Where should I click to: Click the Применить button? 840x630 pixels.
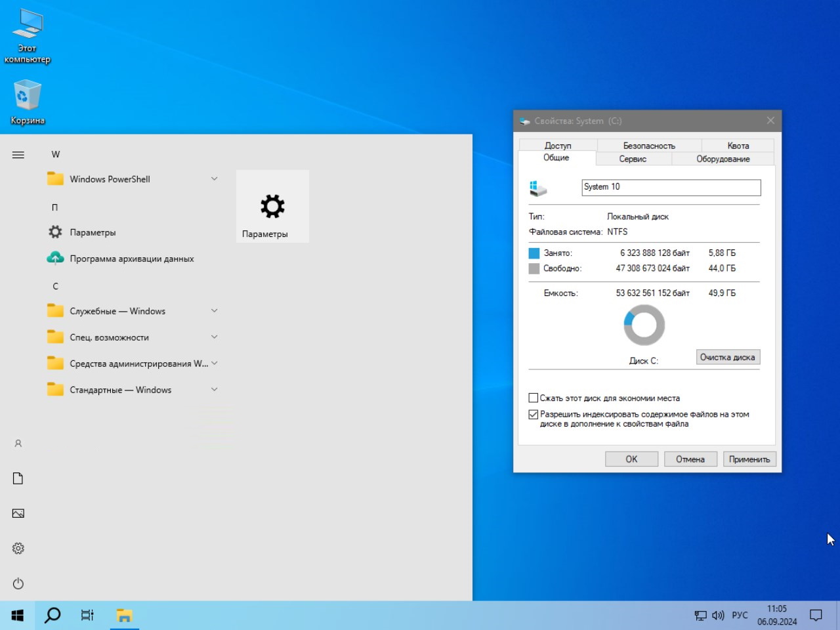coord(749,459)
